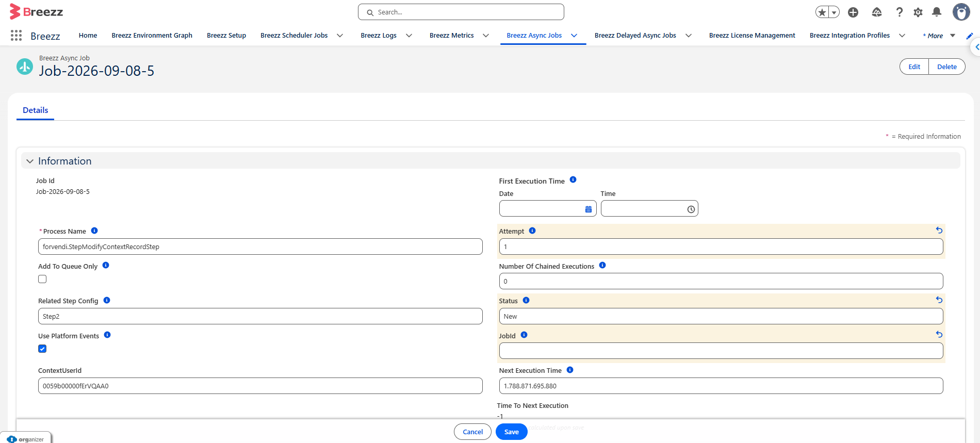Undo changes to the Status field
The image size is (980, 443).
(x=939, y=300)
